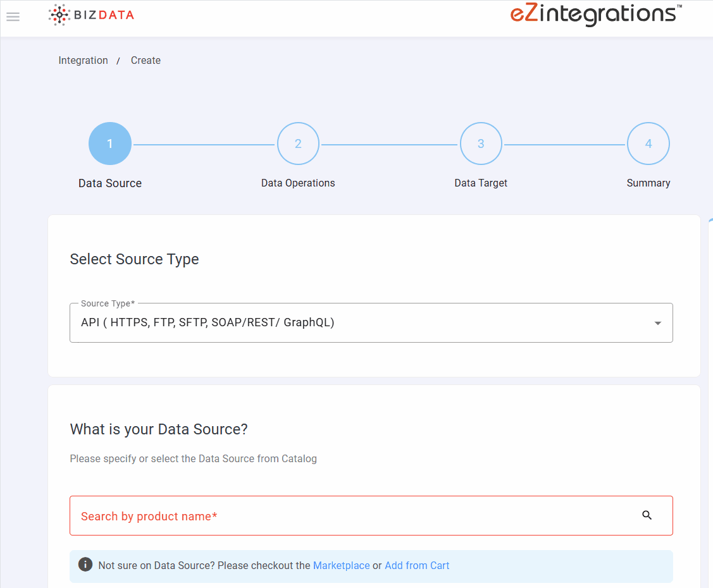Click the BizData logo

(x=91, y=15)
